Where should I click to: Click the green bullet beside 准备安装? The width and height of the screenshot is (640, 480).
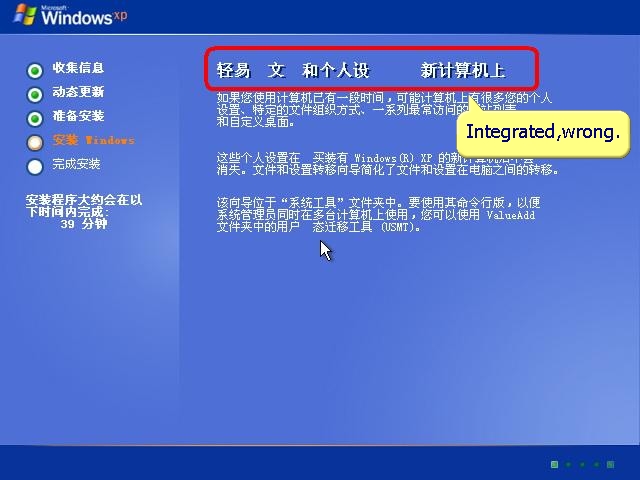(x=35, y=119)
